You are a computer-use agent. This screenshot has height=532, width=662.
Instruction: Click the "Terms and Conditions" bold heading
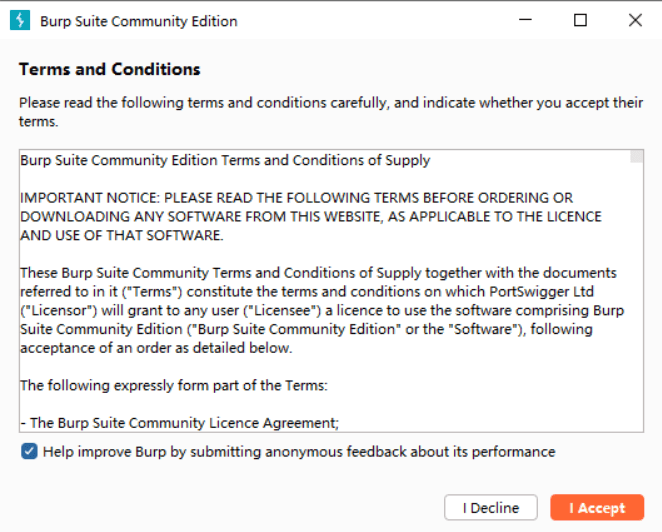(x=110, y=69)
